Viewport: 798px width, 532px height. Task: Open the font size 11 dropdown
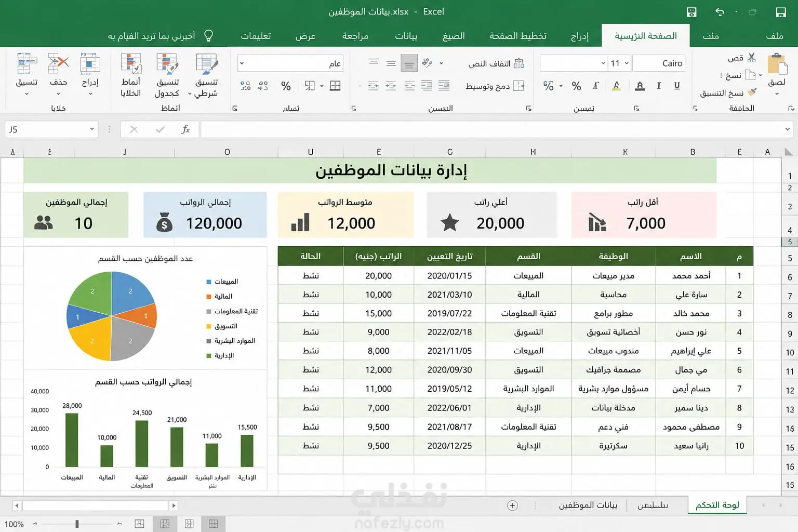click(x=627, y=63)
